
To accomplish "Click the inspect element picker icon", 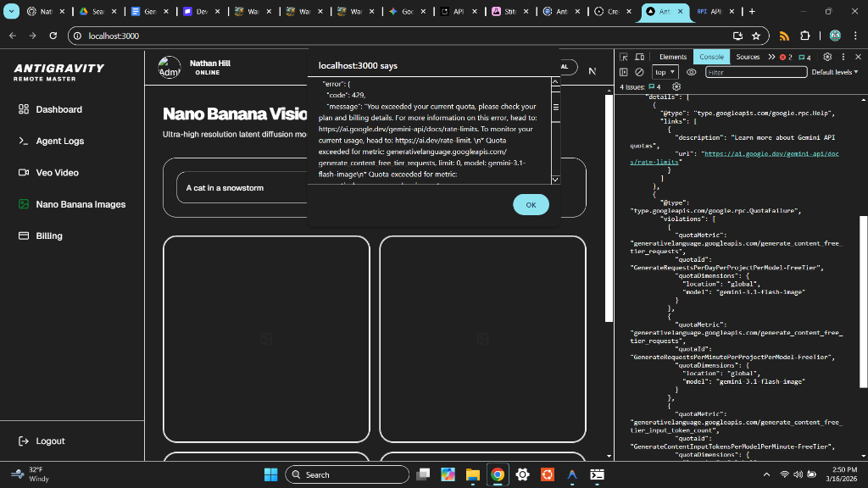I will coord(624,57).
